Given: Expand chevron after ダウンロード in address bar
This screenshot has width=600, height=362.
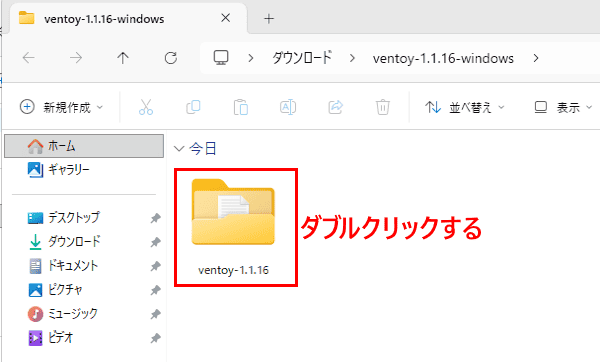Looking at the screenshot, I should coord(352,58).
